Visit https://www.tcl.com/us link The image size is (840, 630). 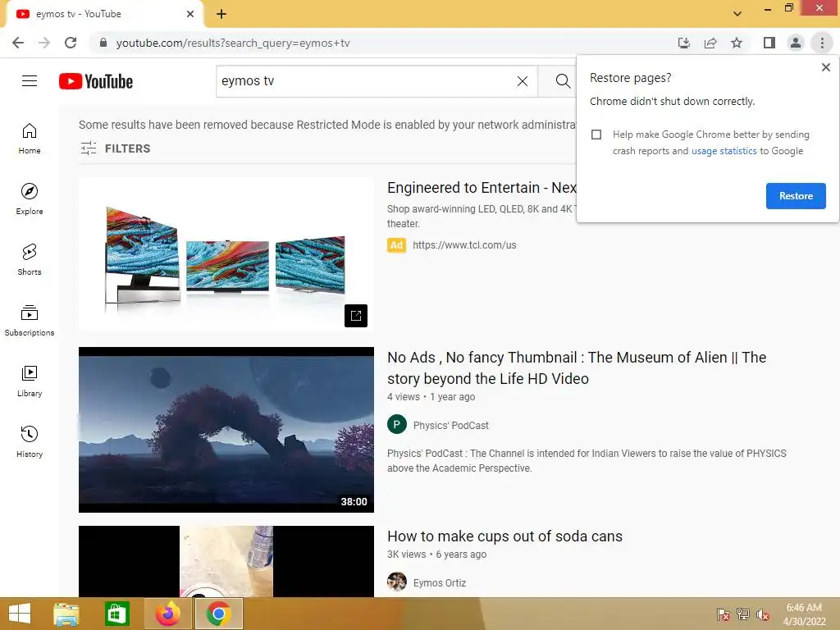[464, 244]
